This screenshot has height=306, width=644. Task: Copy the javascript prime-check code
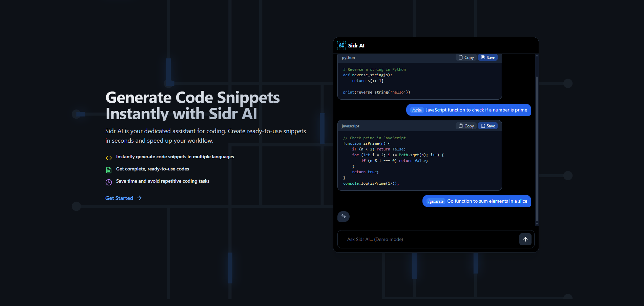coord(466,126)
